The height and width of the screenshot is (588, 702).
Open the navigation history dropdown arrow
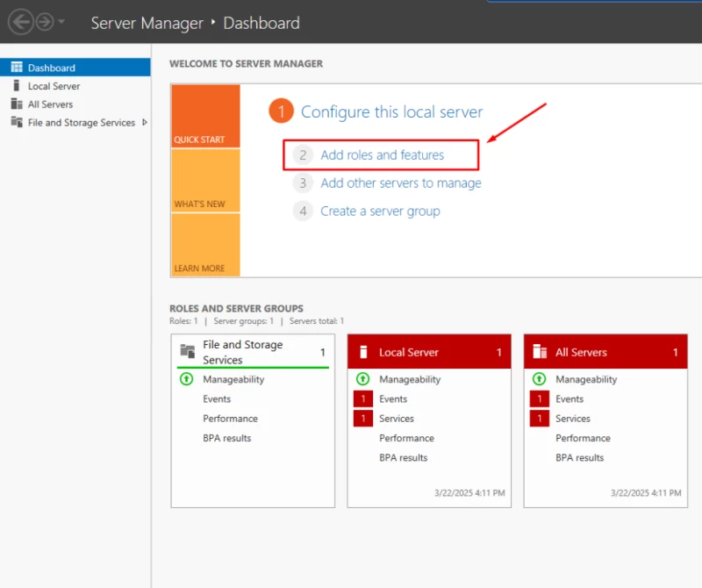coord(61,21)
